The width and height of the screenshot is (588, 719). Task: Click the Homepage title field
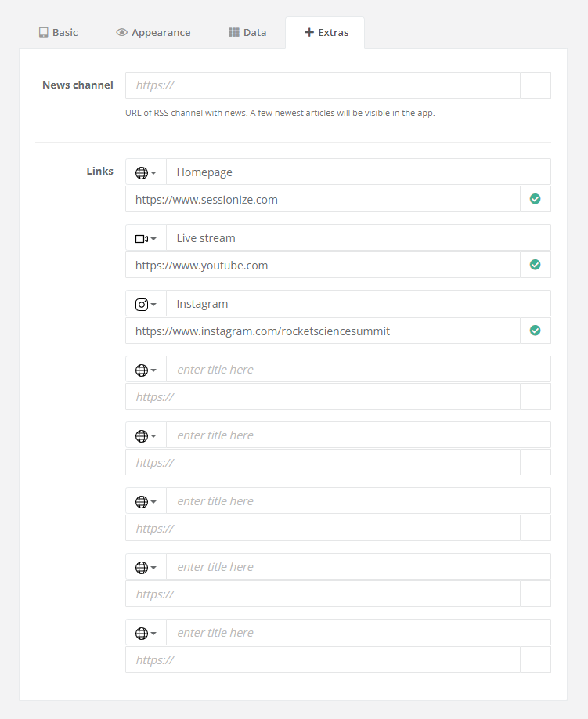[x=358, y=172]
